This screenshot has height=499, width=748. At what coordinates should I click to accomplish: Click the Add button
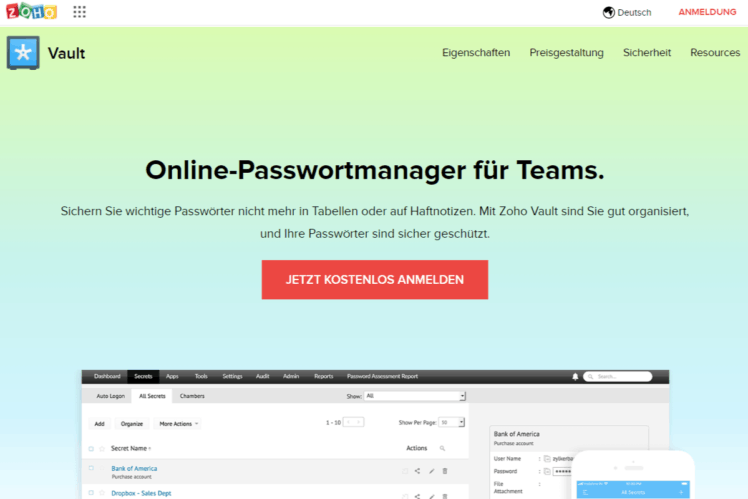point(99,424)
